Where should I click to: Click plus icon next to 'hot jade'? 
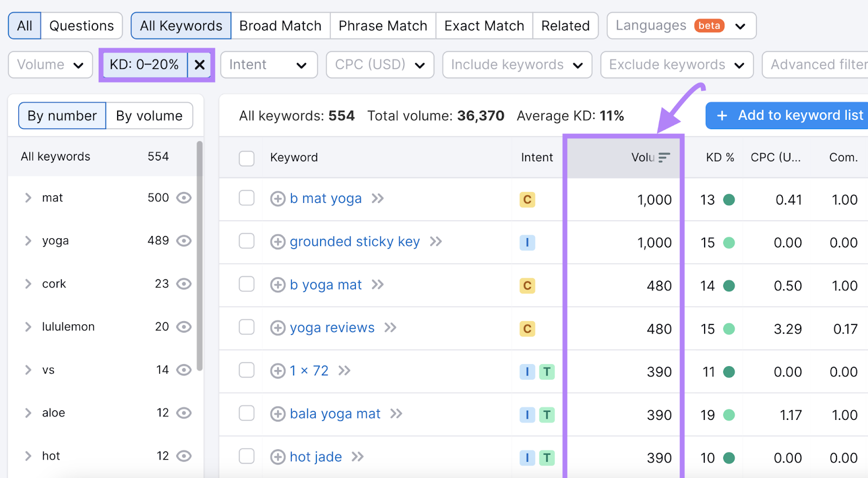[x=278, y=457]
